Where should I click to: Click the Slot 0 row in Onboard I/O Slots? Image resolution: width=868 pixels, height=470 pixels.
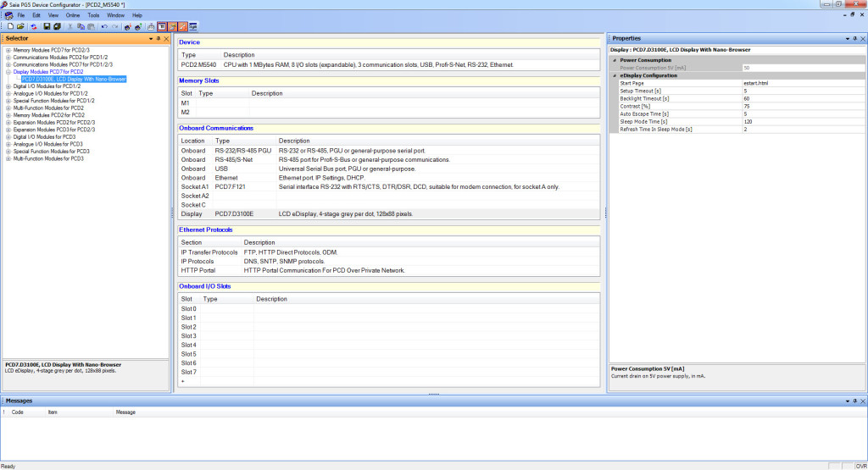coord(388,309)
